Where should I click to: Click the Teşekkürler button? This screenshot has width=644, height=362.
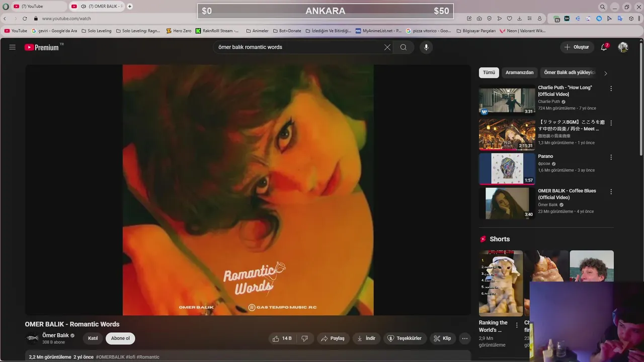click(405, 338)
